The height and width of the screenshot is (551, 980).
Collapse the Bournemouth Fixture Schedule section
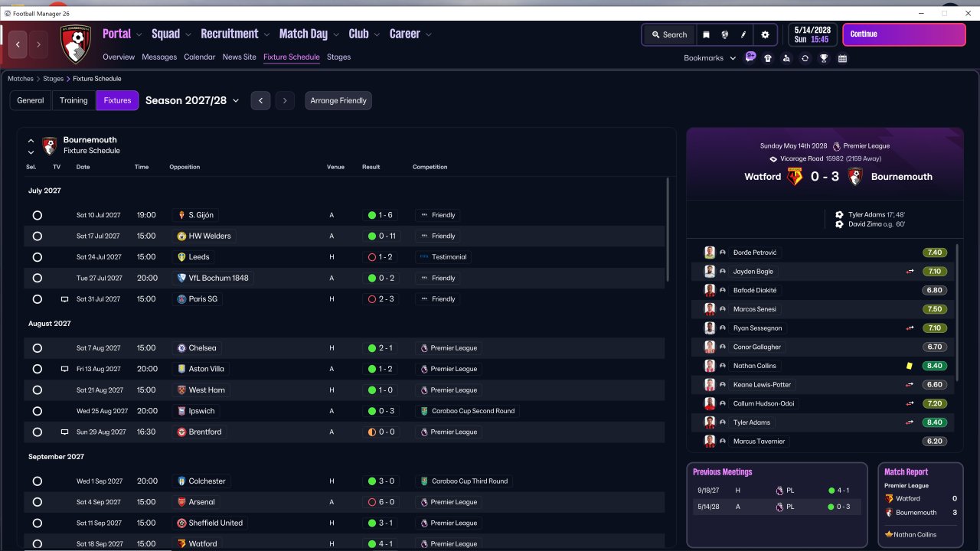(x=31, y=141)
